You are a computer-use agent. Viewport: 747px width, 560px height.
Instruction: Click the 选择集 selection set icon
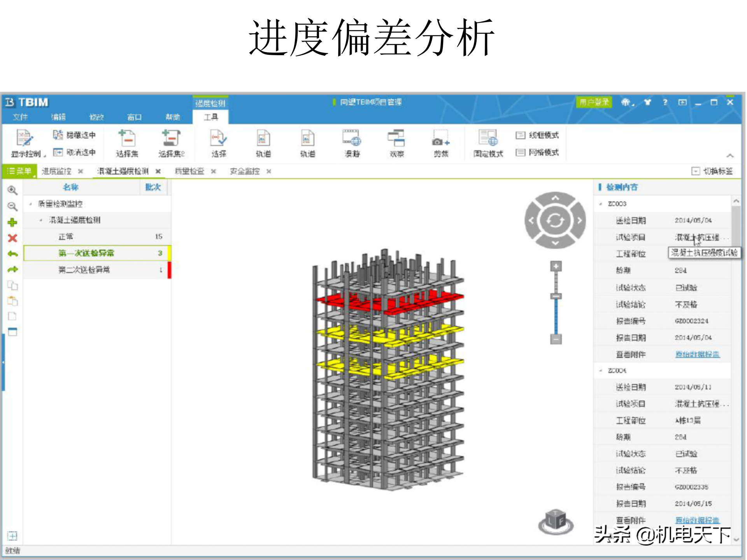[x=127, y=139]
